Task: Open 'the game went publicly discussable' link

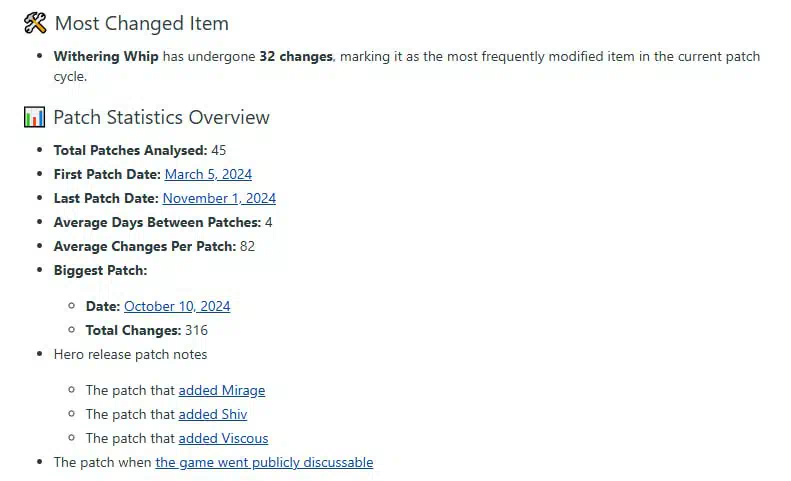Action: click(x=264, y=462)
